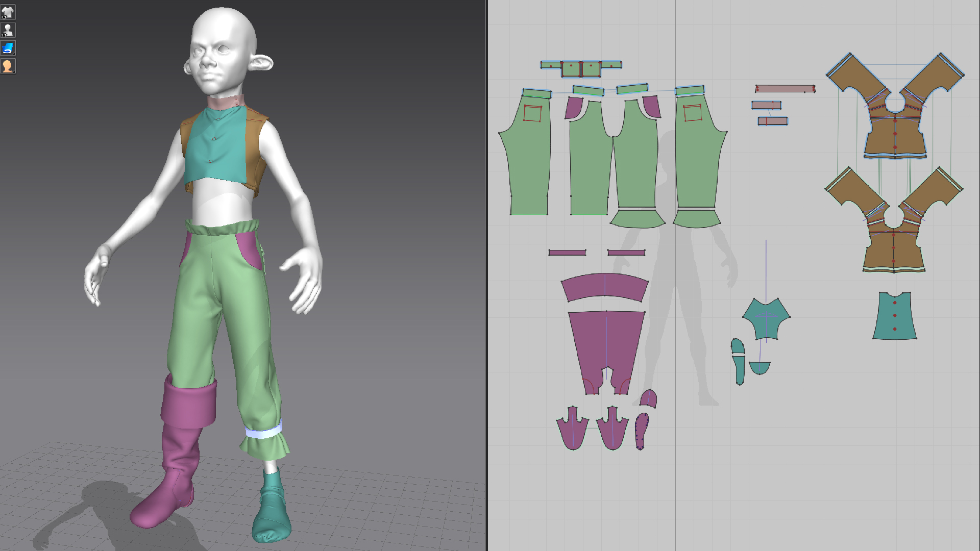The width and height of the screenshot is (980, 551).
Task: Toggle avatar visibility with the grey figure icon
Action: pos(8,30)
